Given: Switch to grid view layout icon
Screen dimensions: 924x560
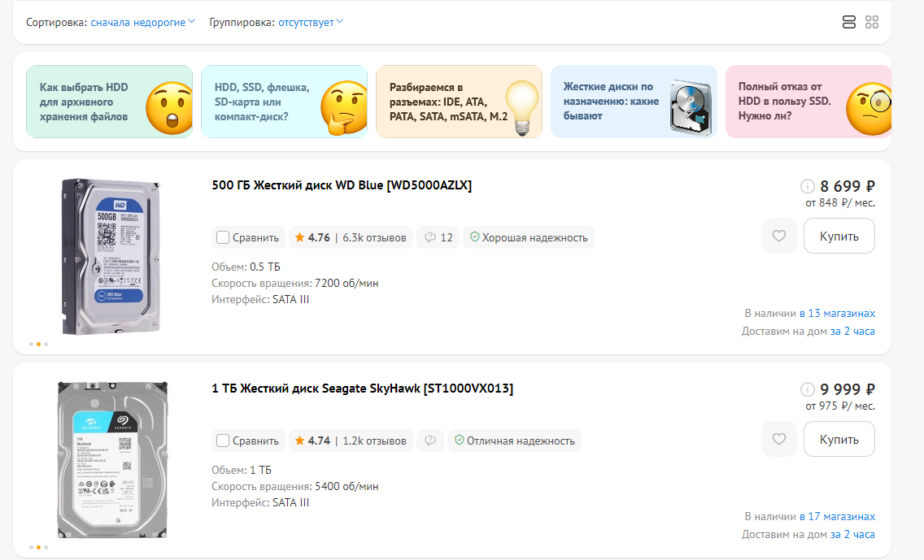Looking at the screenshot, I should click(x=872, y=23).
